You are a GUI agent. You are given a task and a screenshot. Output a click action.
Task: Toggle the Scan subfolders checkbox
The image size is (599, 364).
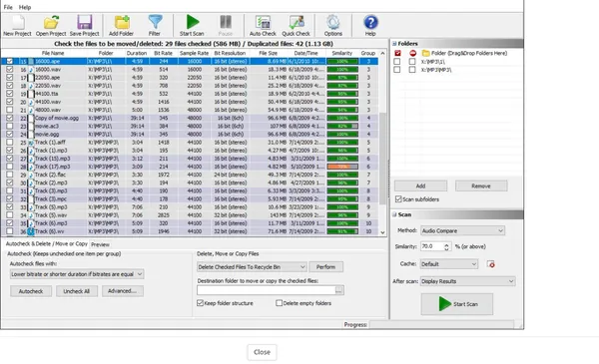point(398,199)
